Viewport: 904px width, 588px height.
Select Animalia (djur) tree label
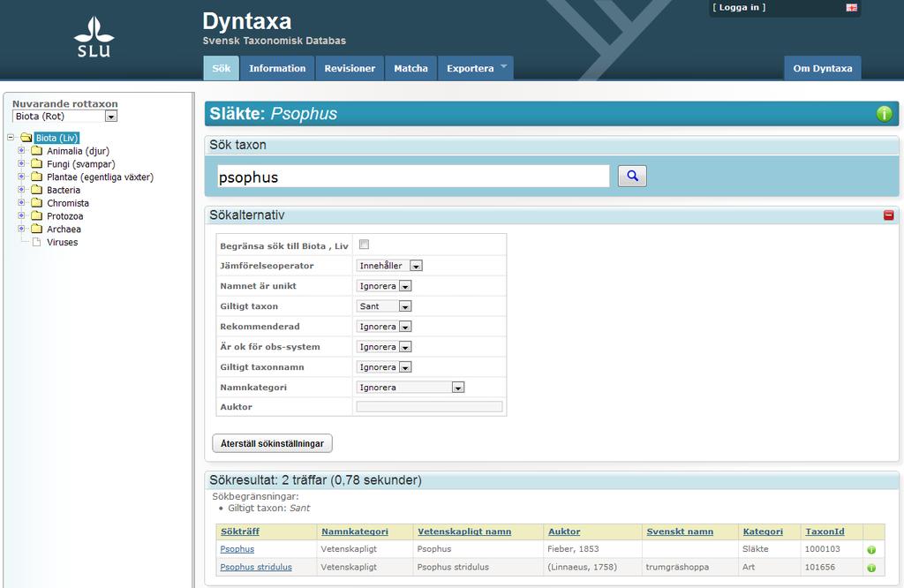(78, 151)
